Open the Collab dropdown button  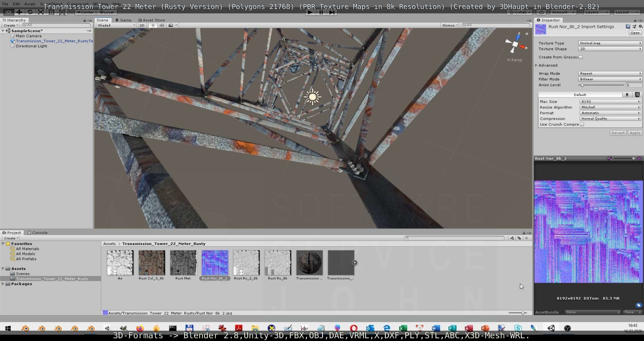tap(520, 12)
